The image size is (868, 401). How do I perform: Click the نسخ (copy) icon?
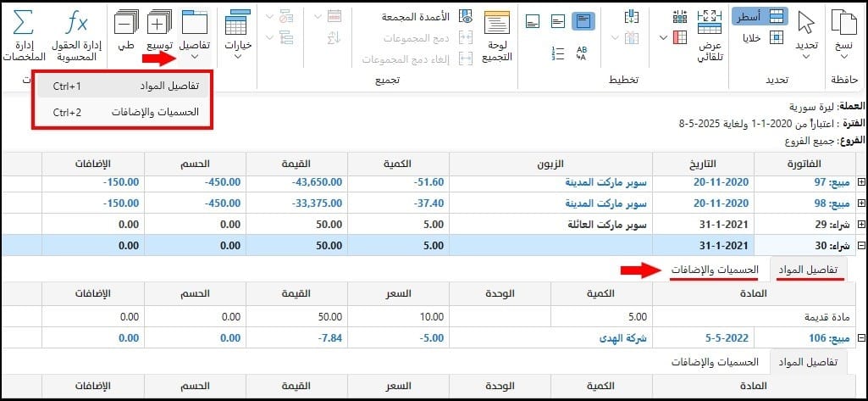(x=843, y=23)
